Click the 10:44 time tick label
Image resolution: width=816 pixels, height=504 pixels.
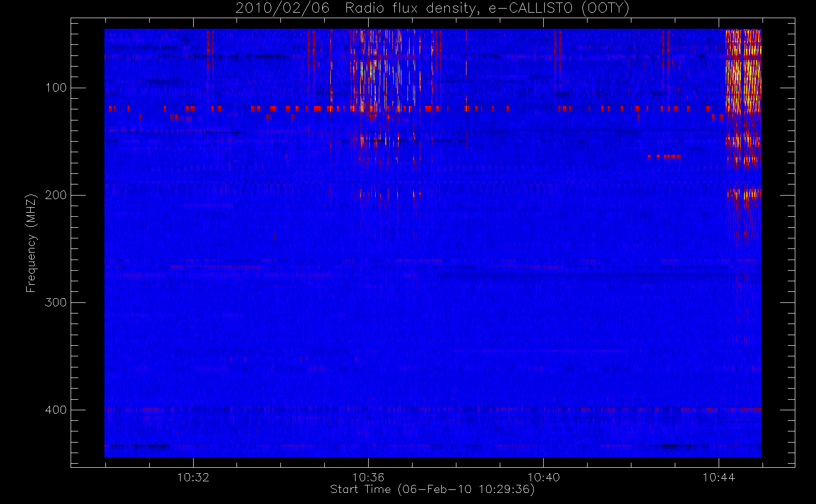point(719,477)
